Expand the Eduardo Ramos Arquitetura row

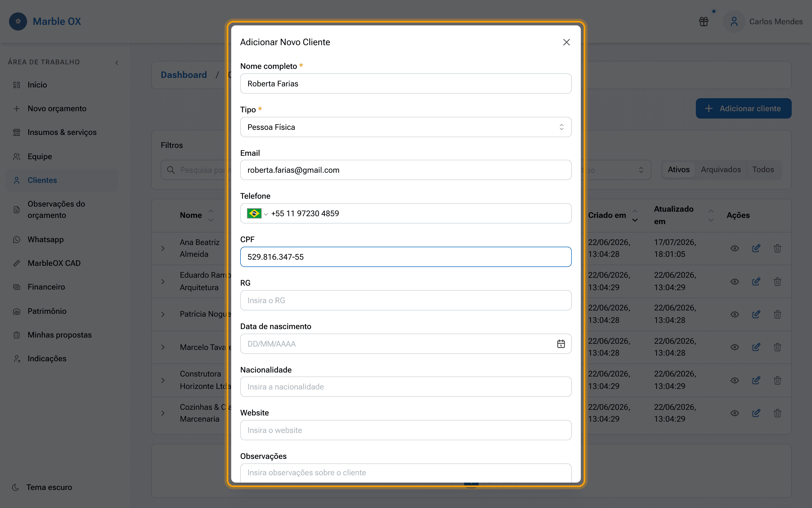click(163, 282)
